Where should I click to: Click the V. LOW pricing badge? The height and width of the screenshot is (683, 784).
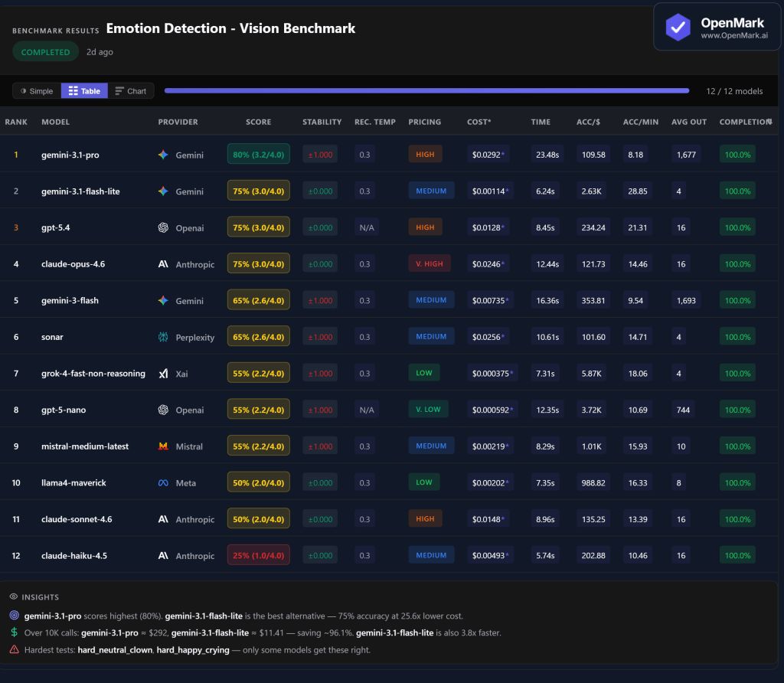[428, 410]
